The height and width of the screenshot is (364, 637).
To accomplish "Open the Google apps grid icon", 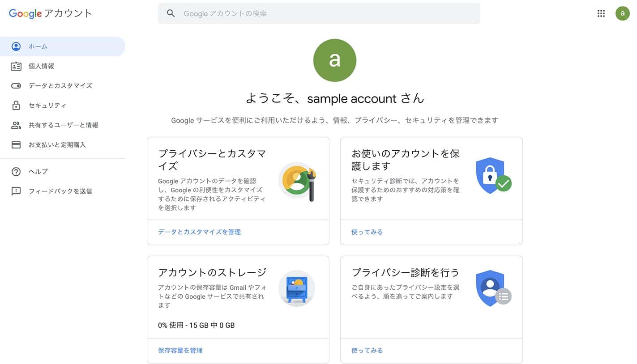I will coord(601,13).
